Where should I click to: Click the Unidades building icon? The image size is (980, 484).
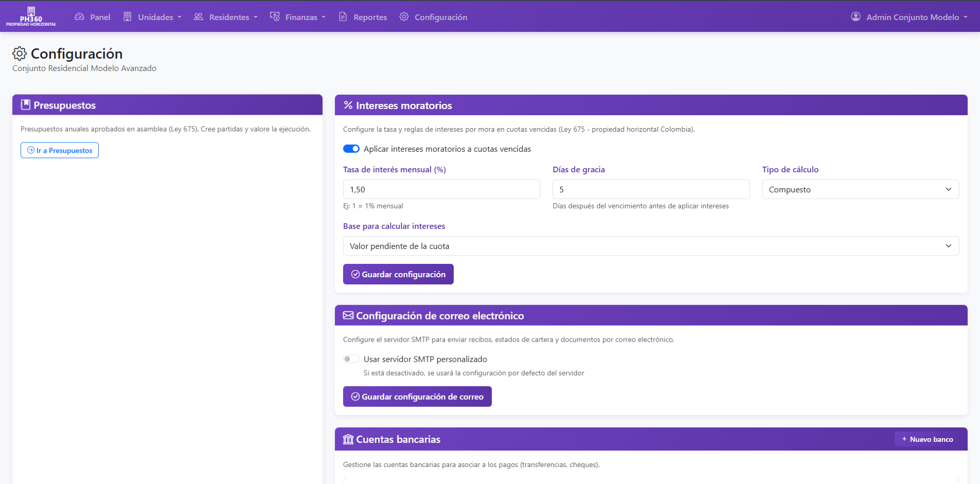(128, 17)
